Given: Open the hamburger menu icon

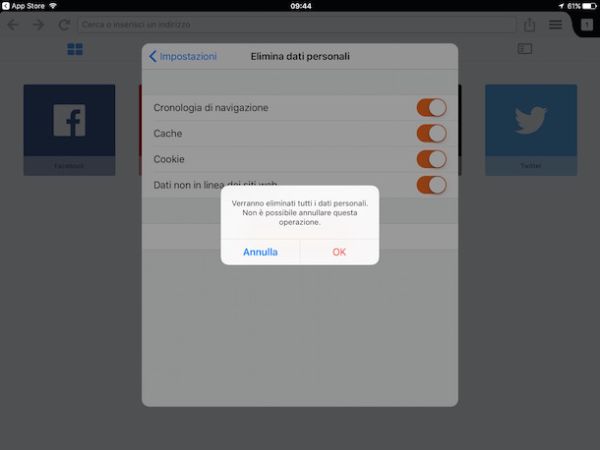Looking at the screenshot, I should click(555, 24).
